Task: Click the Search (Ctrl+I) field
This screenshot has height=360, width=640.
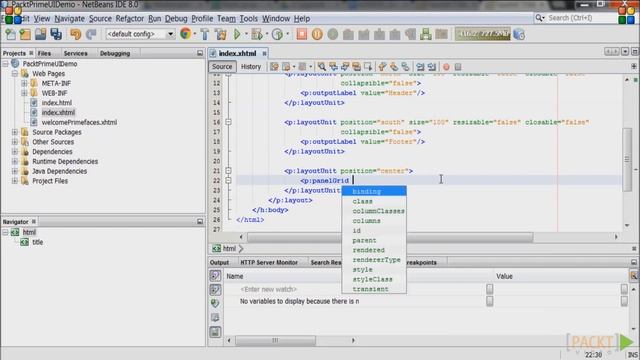Action: (x=575, y=18)
